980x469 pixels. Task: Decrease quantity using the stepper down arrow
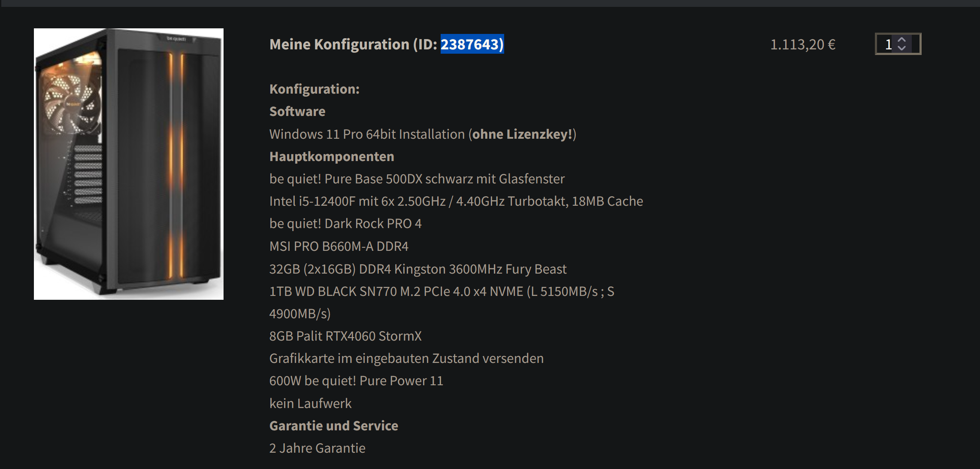click(902, 48)
